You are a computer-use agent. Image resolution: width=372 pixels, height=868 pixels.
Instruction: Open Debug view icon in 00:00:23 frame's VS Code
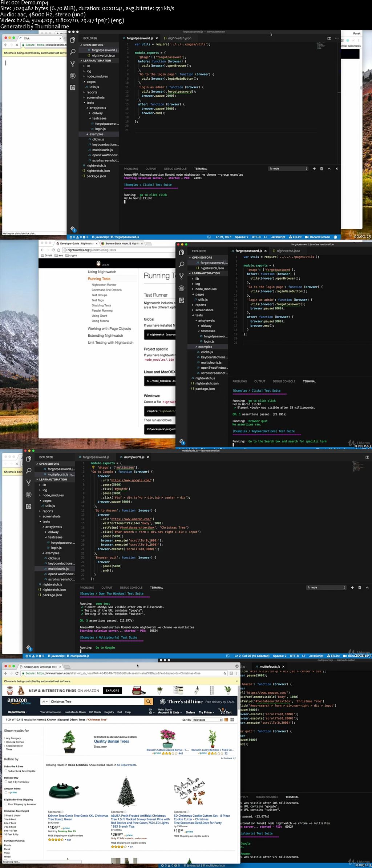tap(73, 76)
